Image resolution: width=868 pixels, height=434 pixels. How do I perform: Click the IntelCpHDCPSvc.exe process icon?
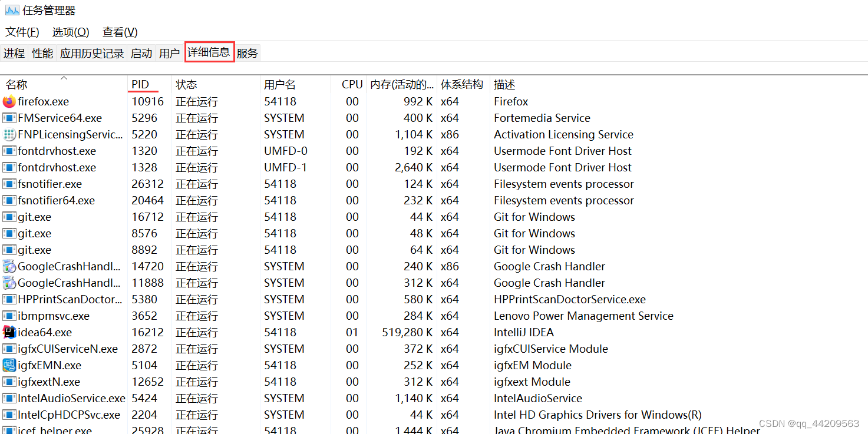point(9,415)
